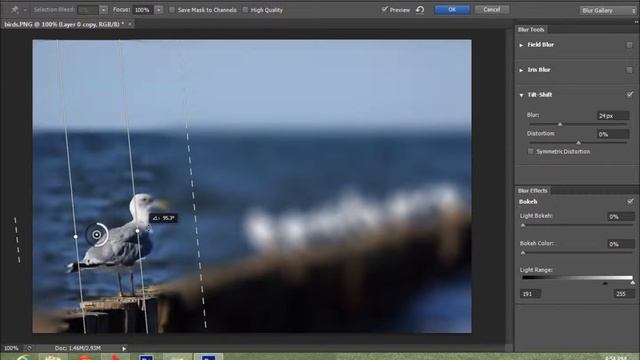
Task: Open the Blur Gallery workspace dropdown
Action: (607, 11)
